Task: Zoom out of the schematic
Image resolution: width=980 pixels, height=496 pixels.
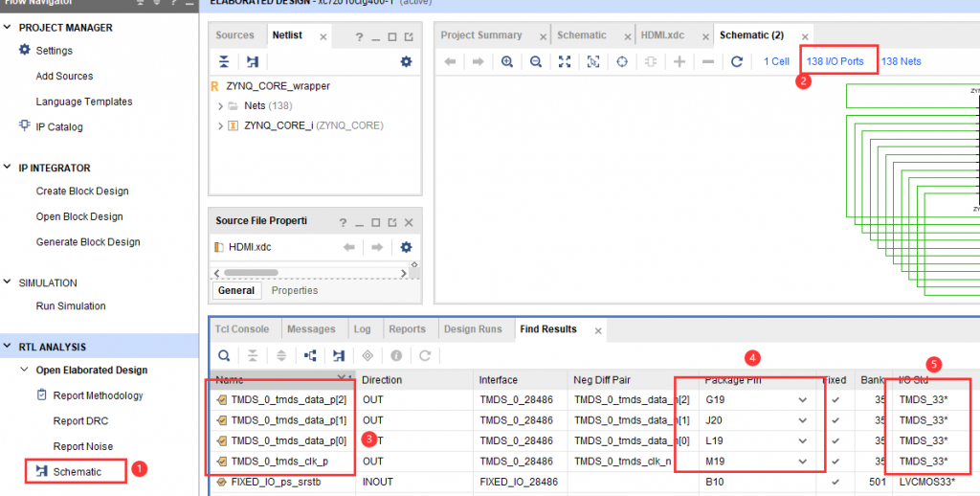Action: (x=536, y=61)
